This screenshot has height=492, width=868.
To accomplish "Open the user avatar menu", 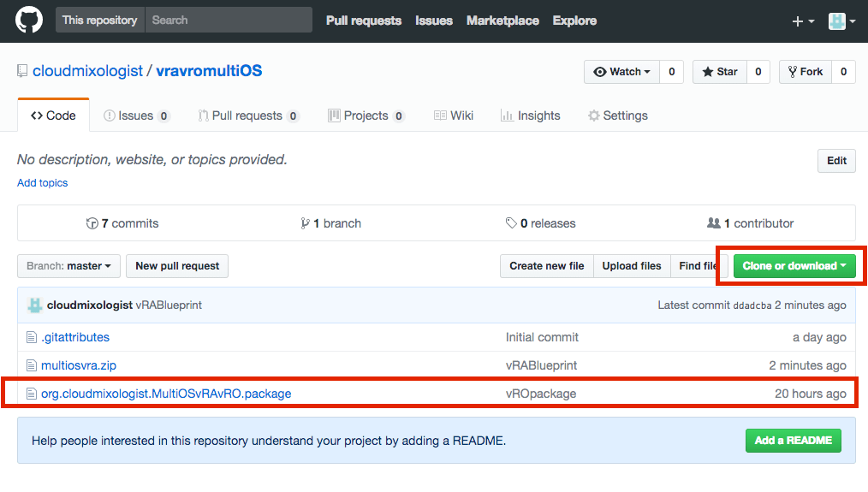I will [841, 21].
